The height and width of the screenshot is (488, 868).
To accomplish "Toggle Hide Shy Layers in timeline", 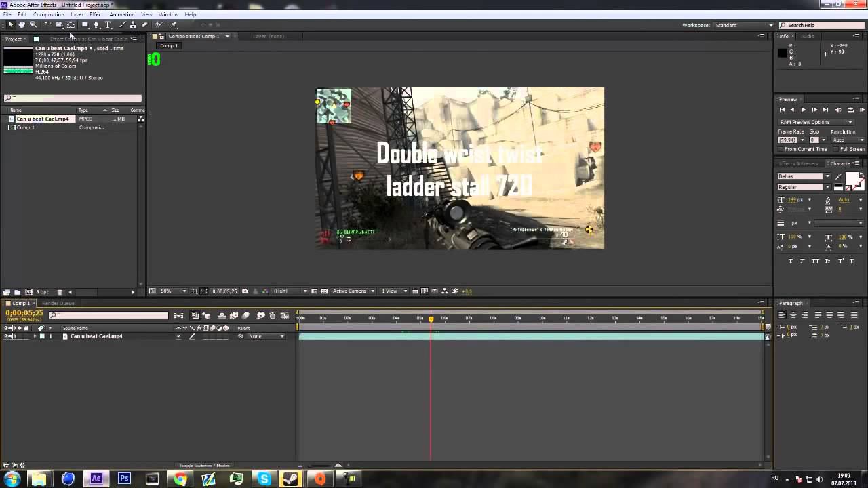I will click(x=222, y=316).
